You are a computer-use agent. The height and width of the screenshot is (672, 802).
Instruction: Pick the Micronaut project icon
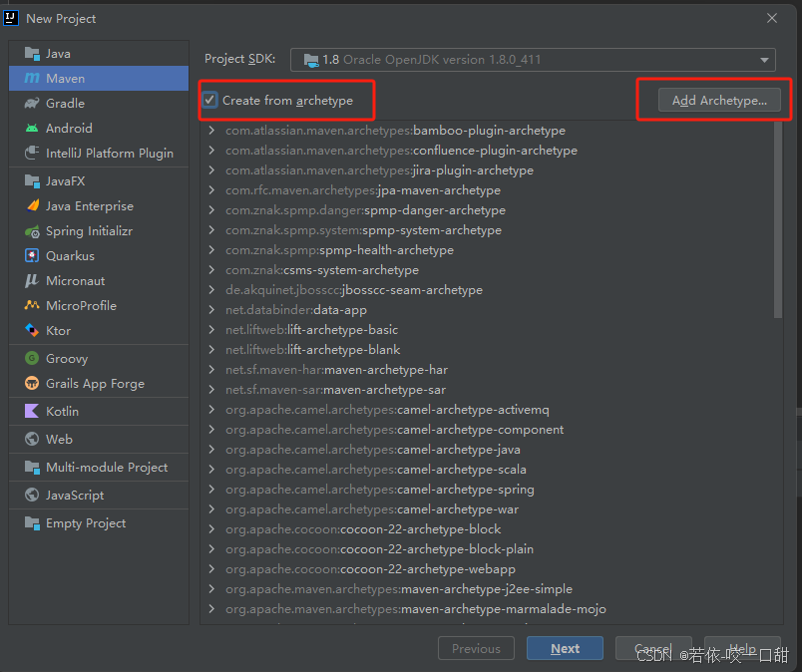click(x=32, y=281)
